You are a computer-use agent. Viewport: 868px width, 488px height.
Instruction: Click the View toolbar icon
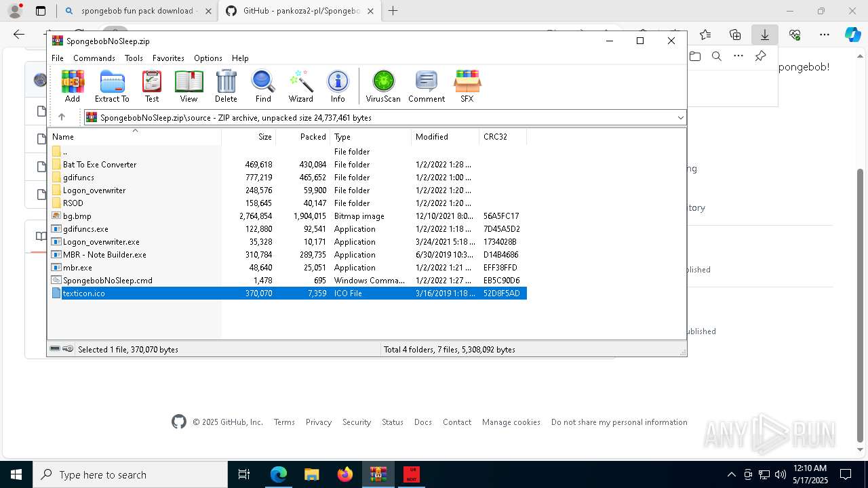189,86
